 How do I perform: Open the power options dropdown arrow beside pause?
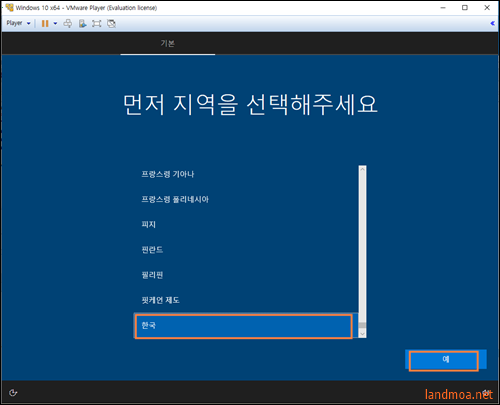[x=55, y=23]
